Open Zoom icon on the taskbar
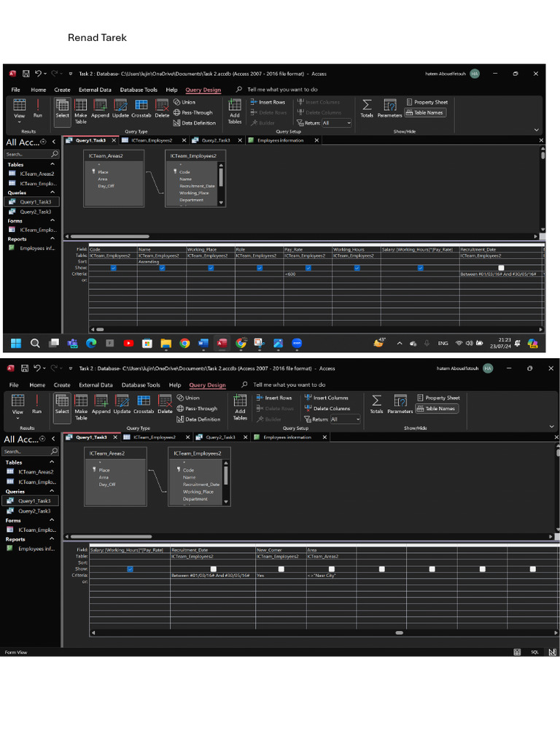560x747 pixels. click(x=297, y=343)
